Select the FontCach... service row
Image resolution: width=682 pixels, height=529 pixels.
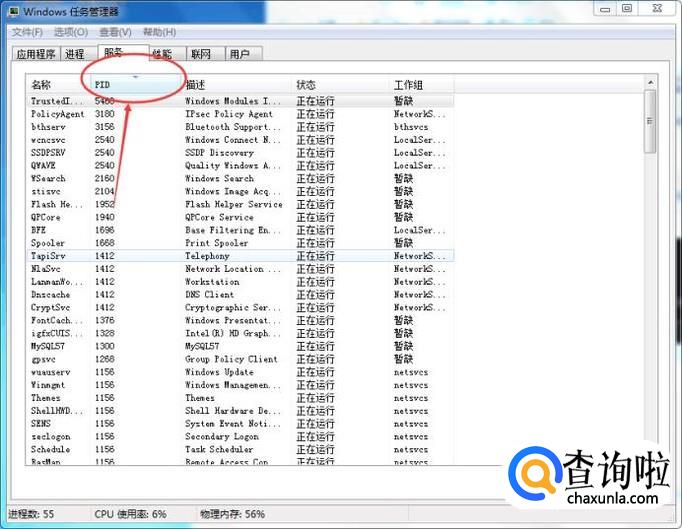(x=240, y=321)
